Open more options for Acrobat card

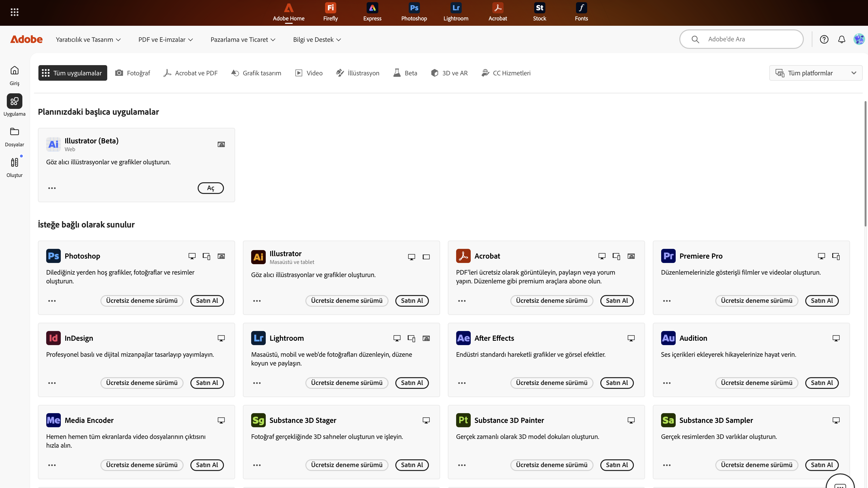[462, 301]
